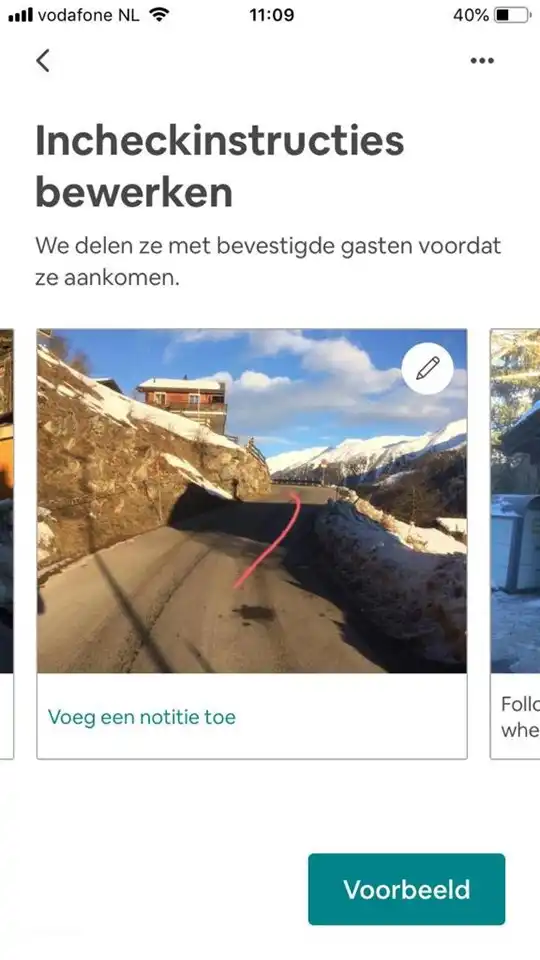
Task: Tap the 11:09 clock in status bar
Action: (271, 15)
